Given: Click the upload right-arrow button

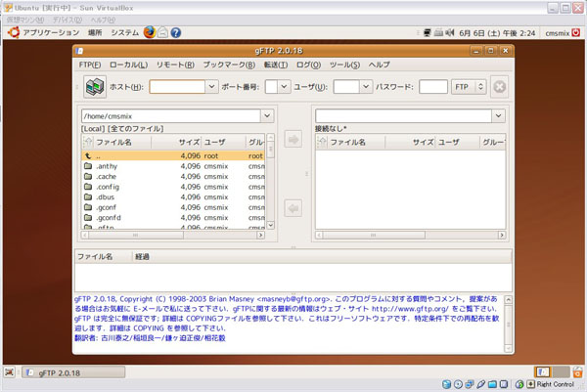Looking at the screenshot, I should (293, 140).
